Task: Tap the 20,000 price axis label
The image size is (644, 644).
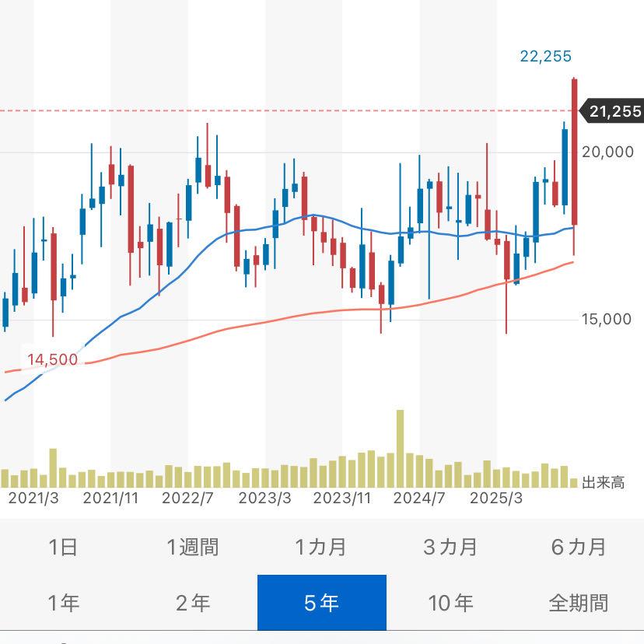Action: click(607, 152)
